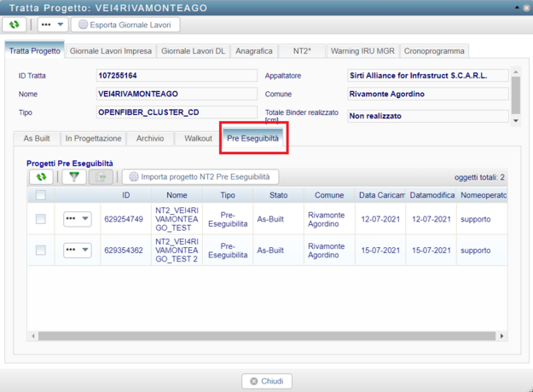Sort grid by Nomeoperatore column header
Screen dimensions: 533x392
[483, 195]
